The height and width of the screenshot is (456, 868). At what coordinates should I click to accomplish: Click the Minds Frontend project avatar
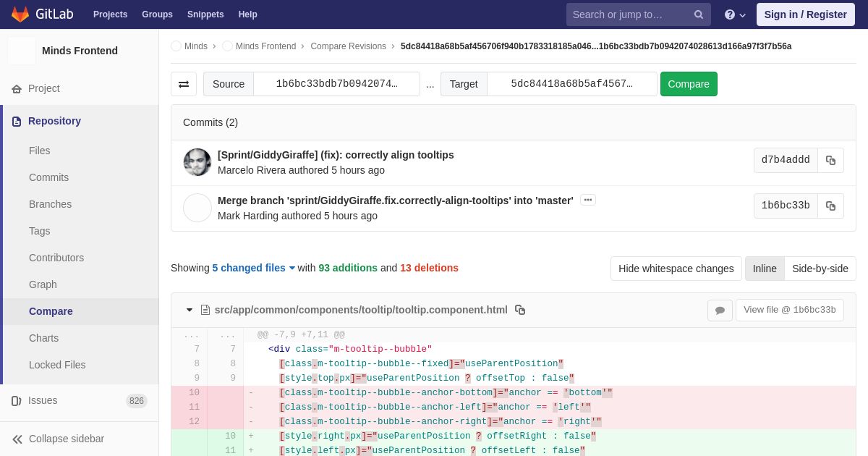(22, 51)
